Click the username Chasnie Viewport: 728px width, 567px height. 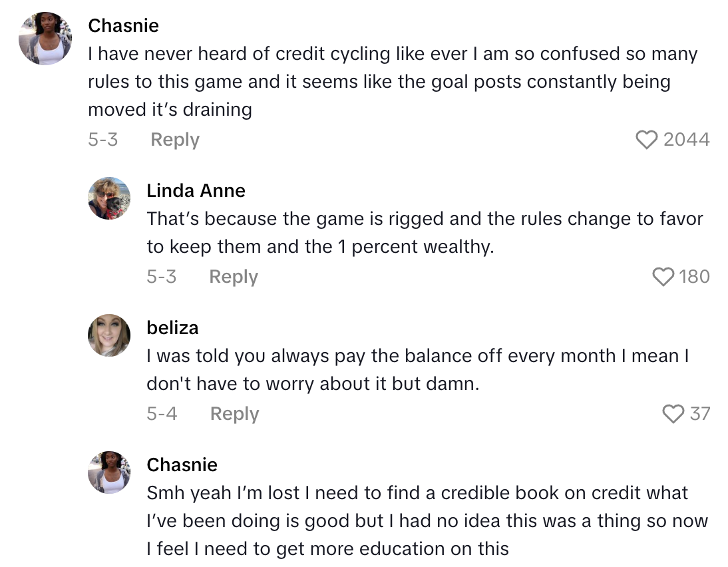pos(123,25)
